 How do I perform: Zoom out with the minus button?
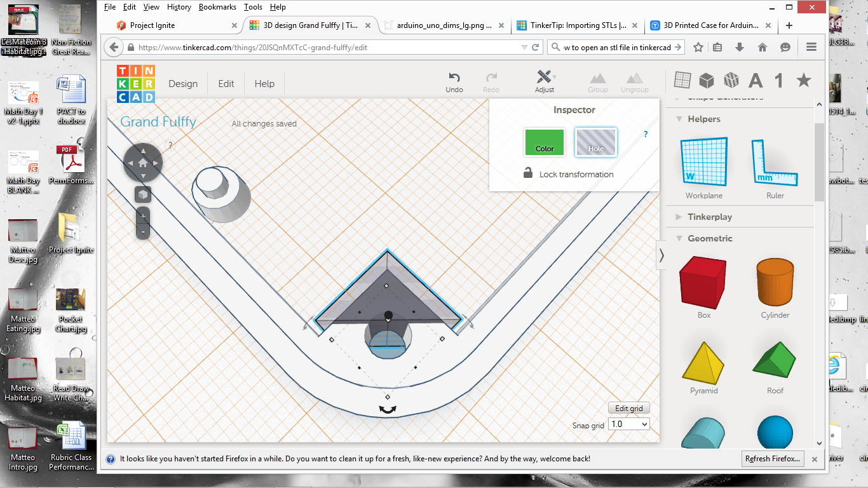tap(143, 232)
